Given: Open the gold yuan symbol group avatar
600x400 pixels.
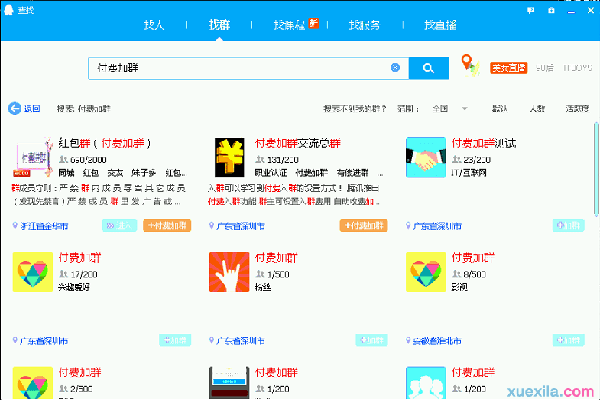Looking at the screenshot, I should 229,157.
